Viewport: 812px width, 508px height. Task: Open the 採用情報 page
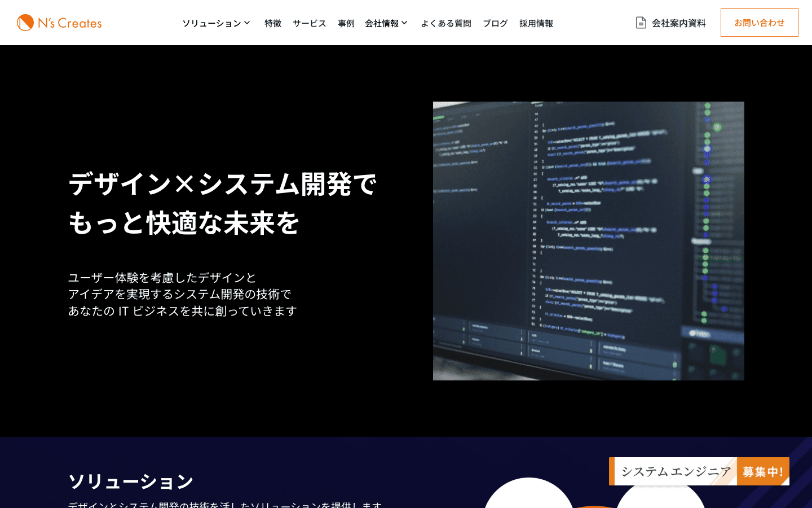(x=536, y=23)
